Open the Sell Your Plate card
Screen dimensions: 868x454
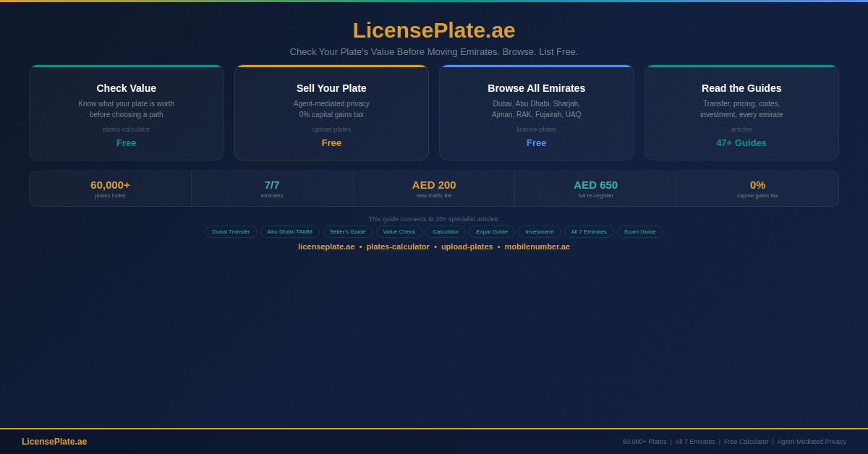click(x=331, y=112)
